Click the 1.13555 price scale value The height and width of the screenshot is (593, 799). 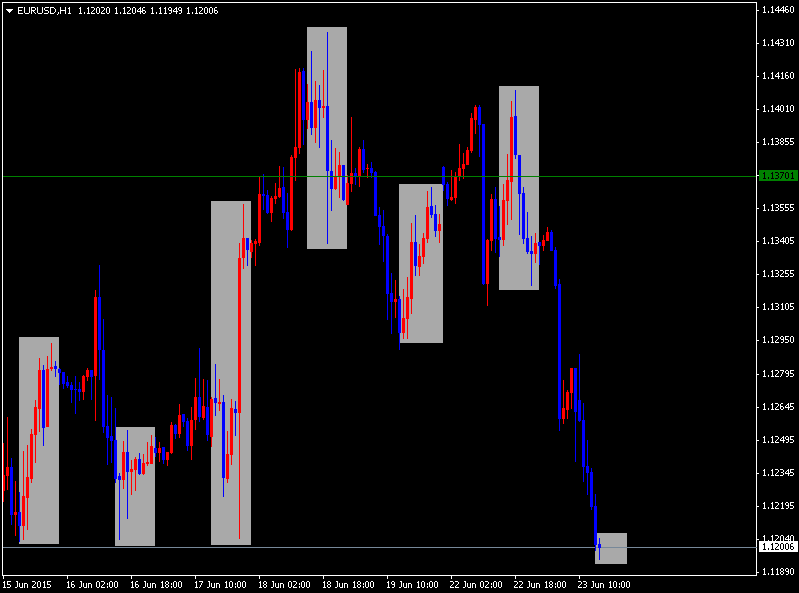pos(778,208)
